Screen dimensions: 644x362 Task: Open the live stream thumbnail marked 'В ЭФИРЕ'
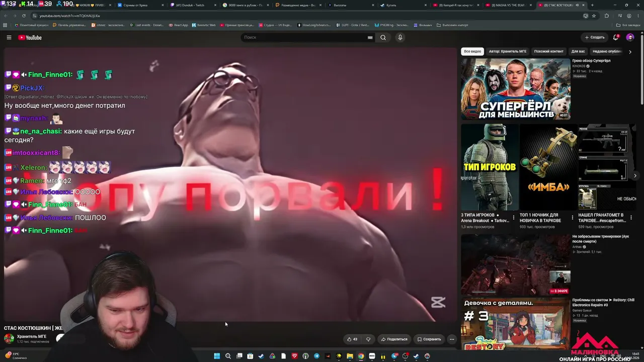pyautogui.click(x=516, y=265)
